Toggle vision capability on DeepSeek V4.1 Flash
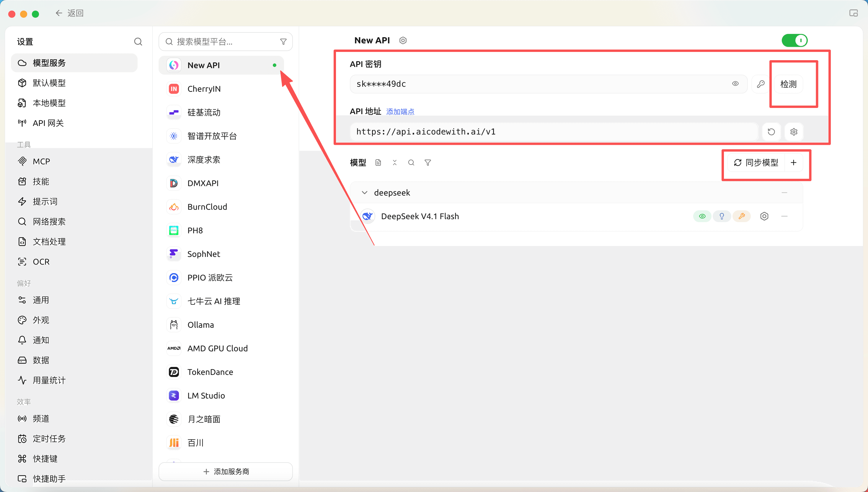 point(702,216)
